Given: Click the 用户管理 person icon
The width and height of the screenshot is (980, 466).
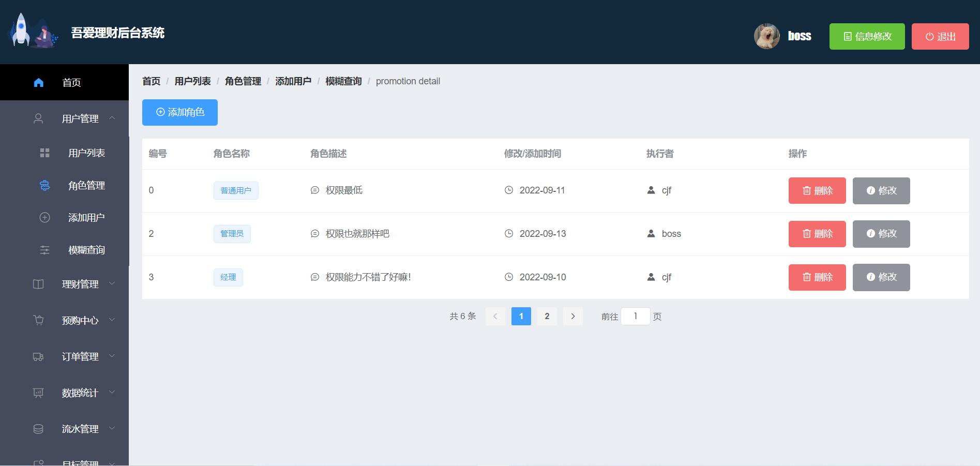Looking at the screenshot, I should click(x=38, y=118).
